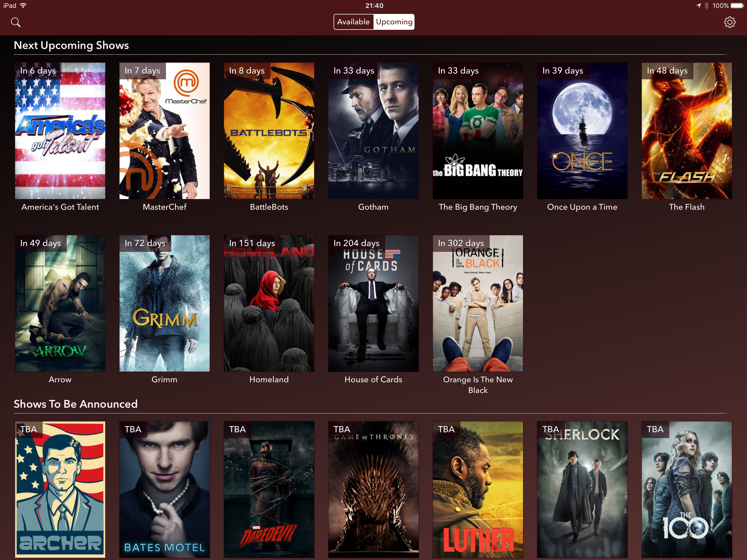Screen dimensions: 747x560
Task: Click the 'MasterChef' title label
Action: (164, 207)
